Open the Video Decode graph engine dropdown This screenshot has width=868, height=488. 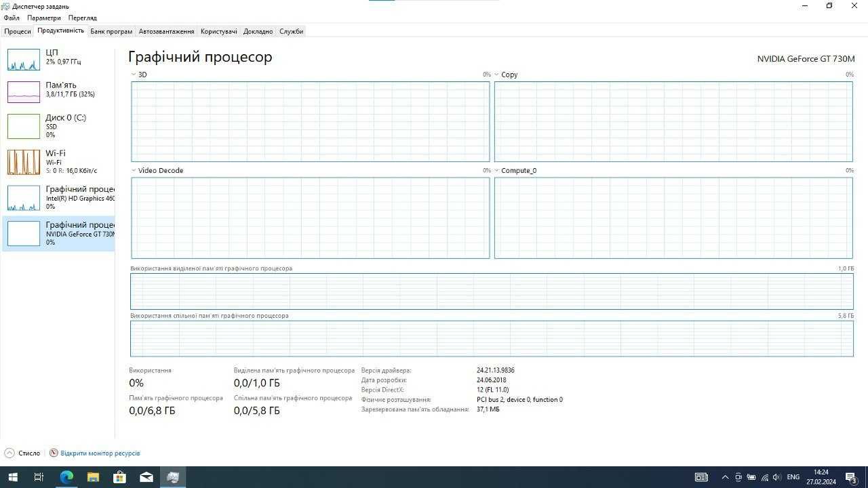(134, 171)
